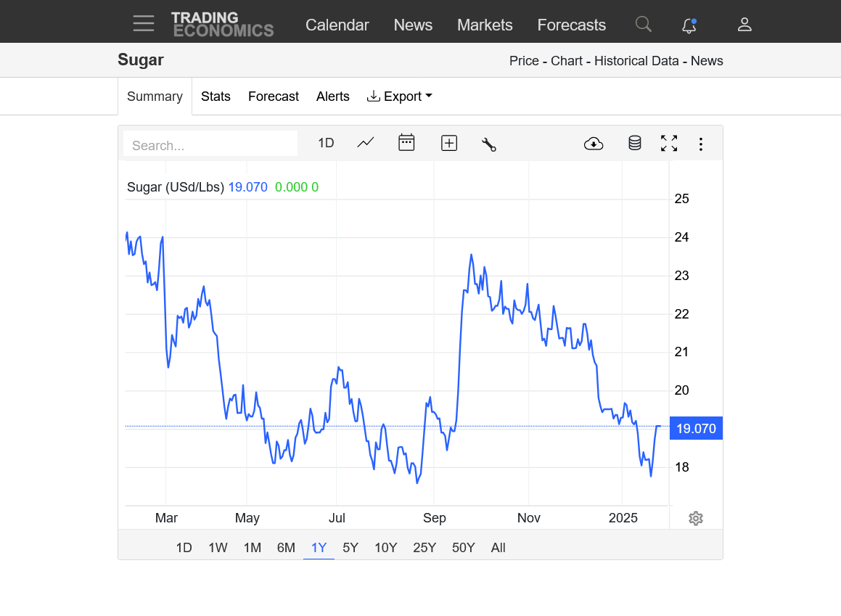Open the calendar date range picker
Screen dimensions: 841x616
406,143
